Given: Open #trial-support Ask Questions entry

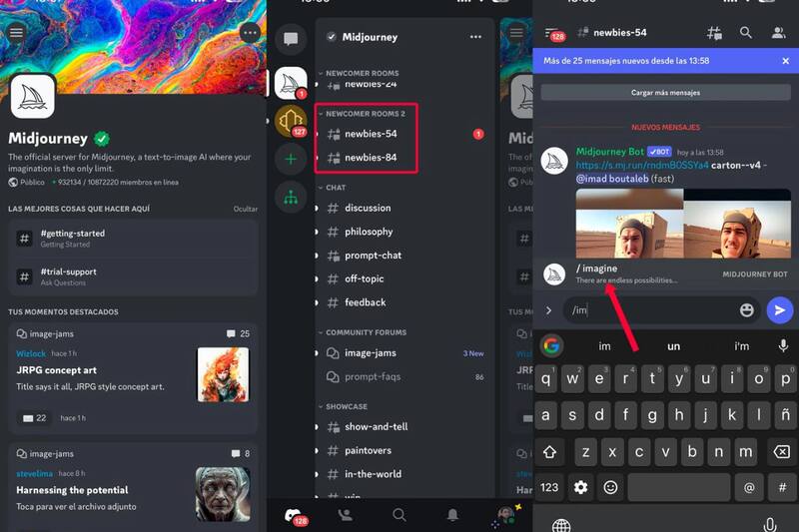Looking at the screenshot, I should pos(133,276).
